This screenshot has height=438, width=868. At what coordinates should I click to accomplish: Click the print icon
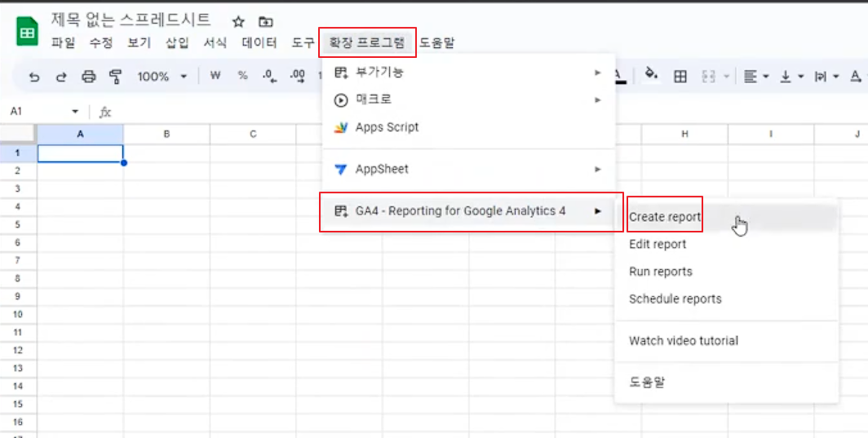point(89,77)
